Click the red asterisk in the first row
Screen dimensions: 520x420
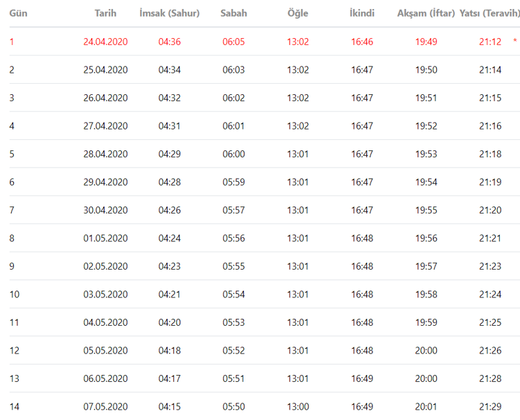tap(514, 42)
